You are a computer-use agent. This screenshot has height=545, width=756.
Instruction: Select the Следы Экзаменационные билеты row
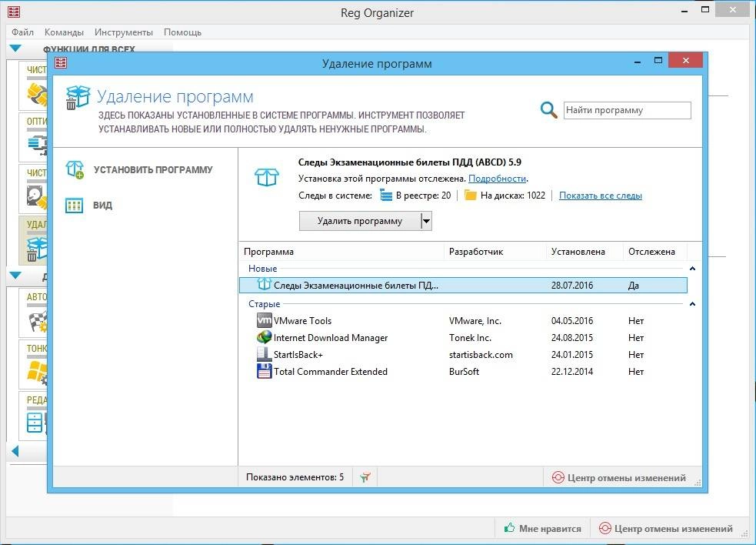click(x=463, y=286)
